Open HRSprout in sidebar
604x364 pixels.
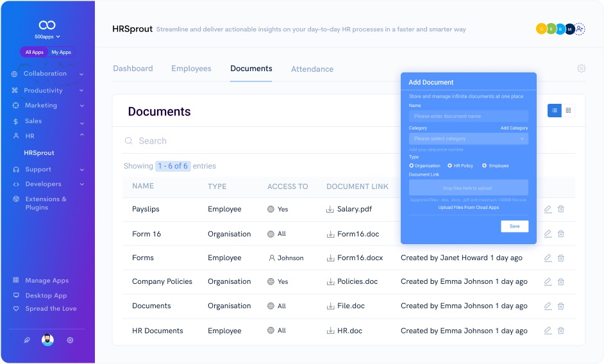(39, 153)
